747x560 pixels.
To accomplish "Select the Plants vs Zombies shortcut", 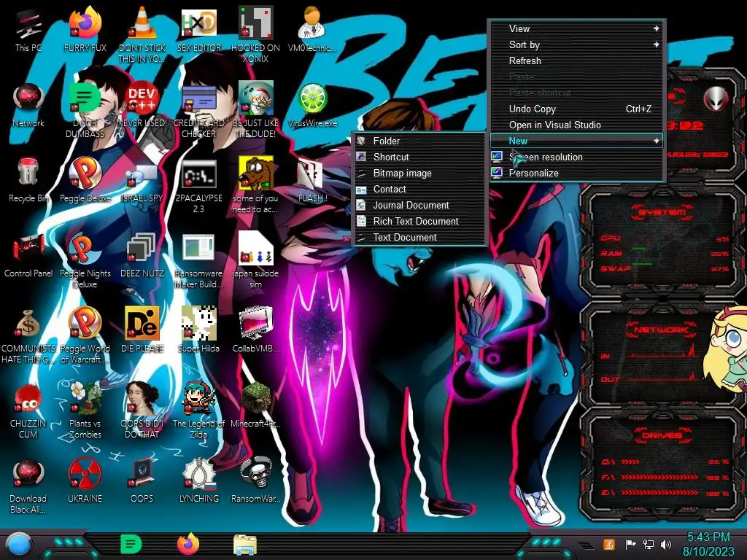I will click(x=85, y=411).
